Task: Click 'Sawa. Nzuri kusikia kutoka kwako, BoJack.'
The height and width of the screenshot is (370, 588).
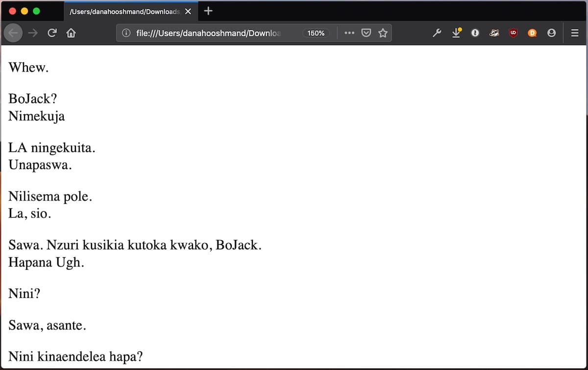Action: click(x=135, y=245)
